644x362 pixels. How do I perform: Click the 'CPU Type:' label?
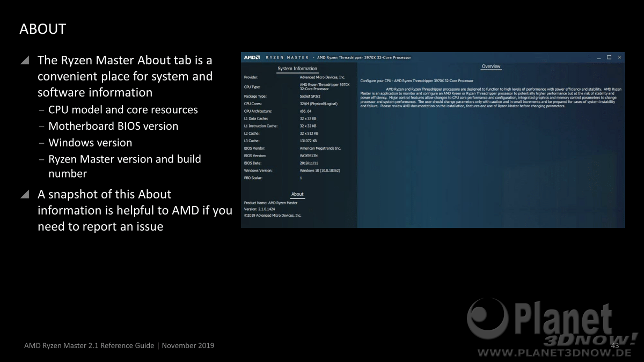(x=252, y=87)
